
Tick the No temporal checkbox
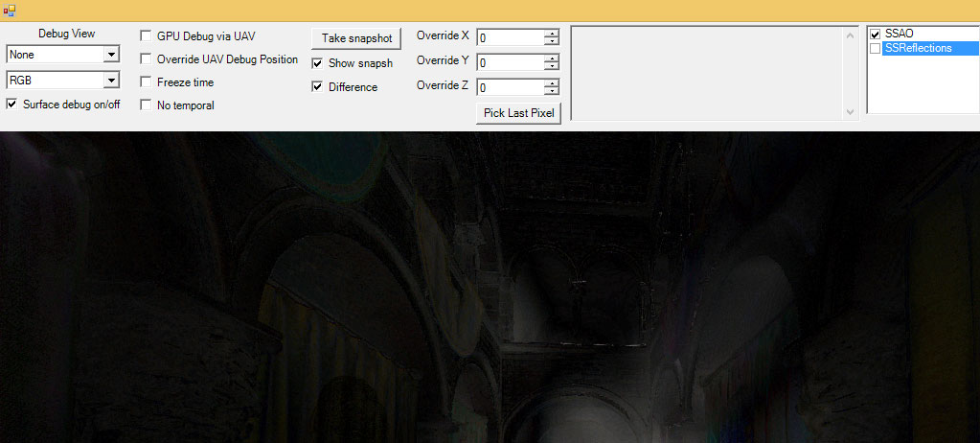[147, 105]
